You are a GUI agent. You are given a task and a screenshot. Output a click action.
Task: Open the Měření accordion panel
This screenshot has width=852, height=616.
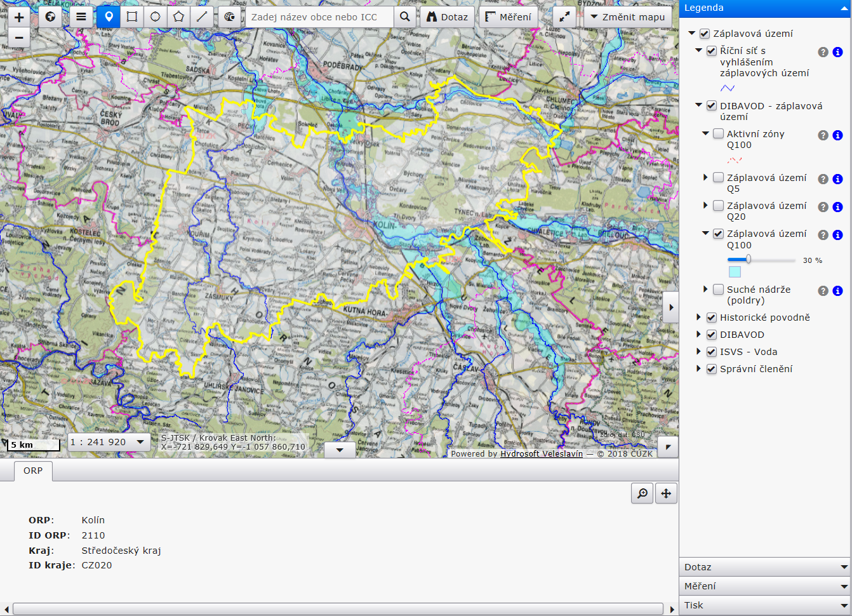coord(766,586)
